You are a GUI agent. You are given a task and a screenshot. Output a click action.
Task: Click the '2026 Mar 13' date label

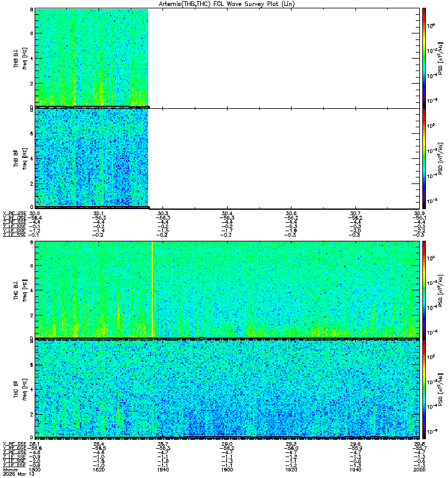tap(19, 474)
